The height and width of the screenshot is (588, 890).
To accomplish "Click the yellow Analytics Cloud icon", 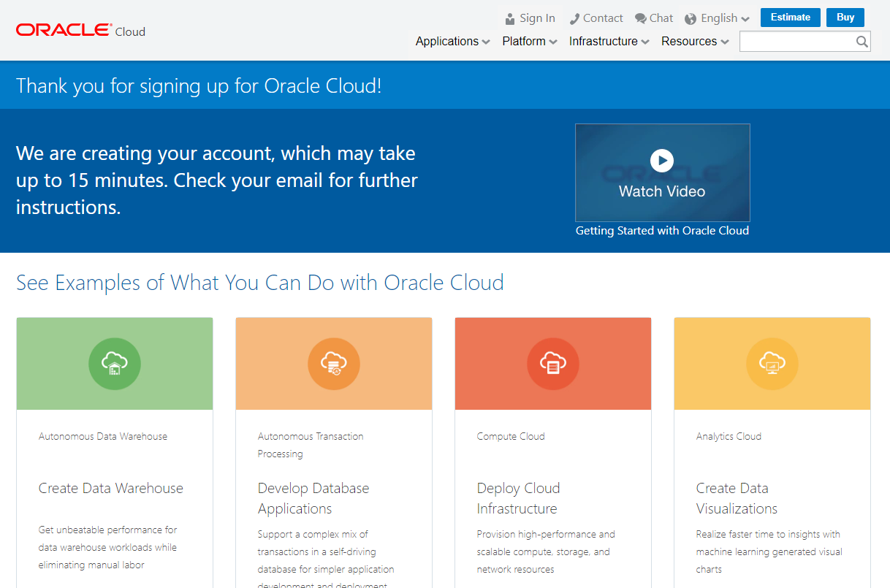I will (772, 363).
